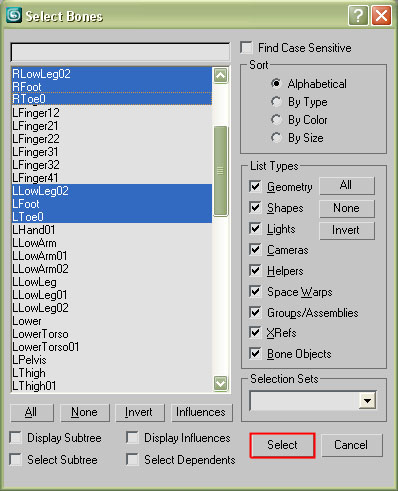Select LFinger21 in the list
This screenshot has width=398, height=491.
pyautogui.click(x=112, y=126)
